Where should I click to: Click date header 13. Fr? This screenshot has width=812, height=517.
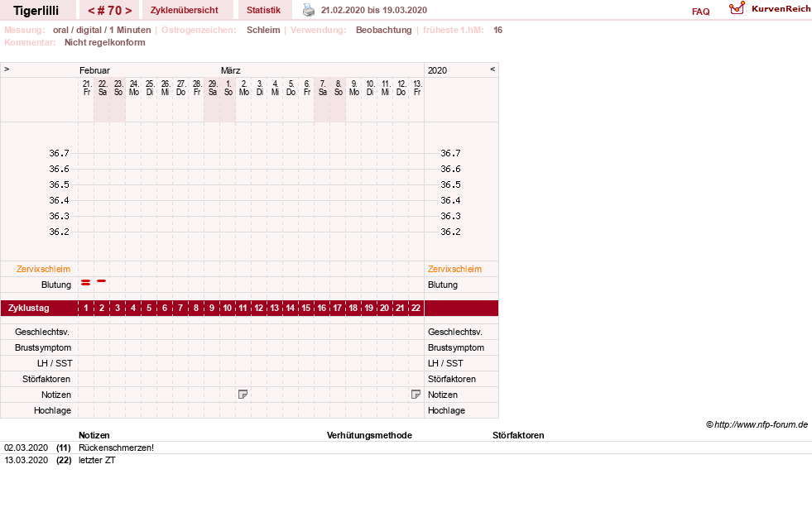pos(417,88)
